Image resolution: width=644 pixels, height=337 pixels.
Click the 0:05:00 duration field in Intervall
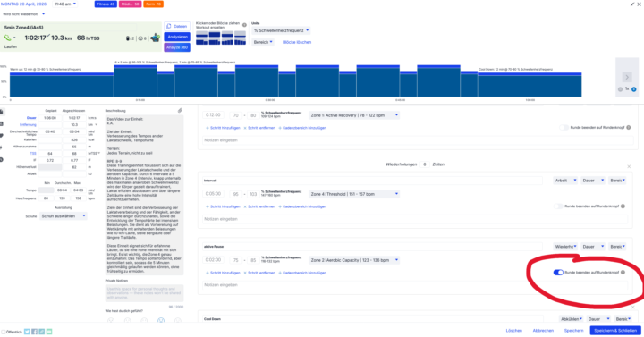point(213,194)
